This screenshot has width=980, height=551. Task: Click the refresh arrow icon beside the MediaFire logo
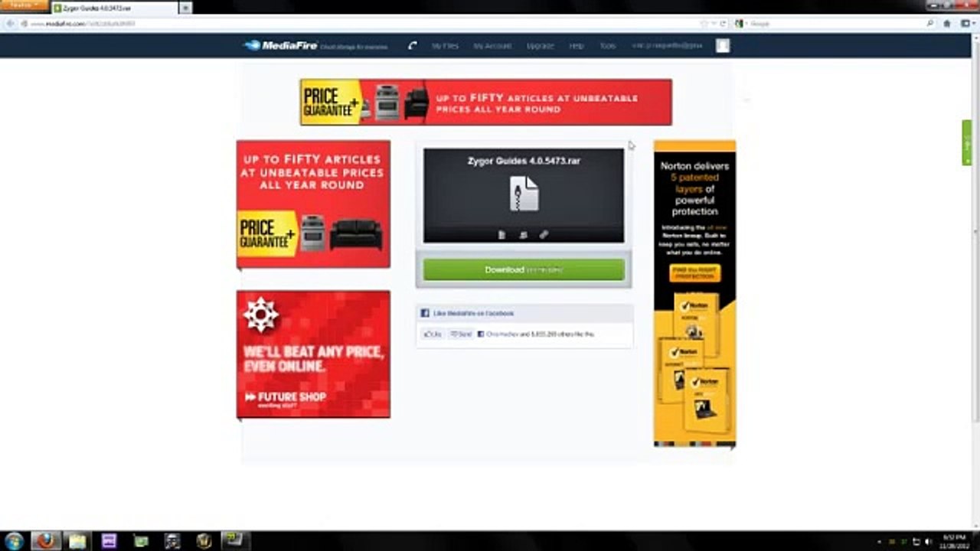point(413,46)
